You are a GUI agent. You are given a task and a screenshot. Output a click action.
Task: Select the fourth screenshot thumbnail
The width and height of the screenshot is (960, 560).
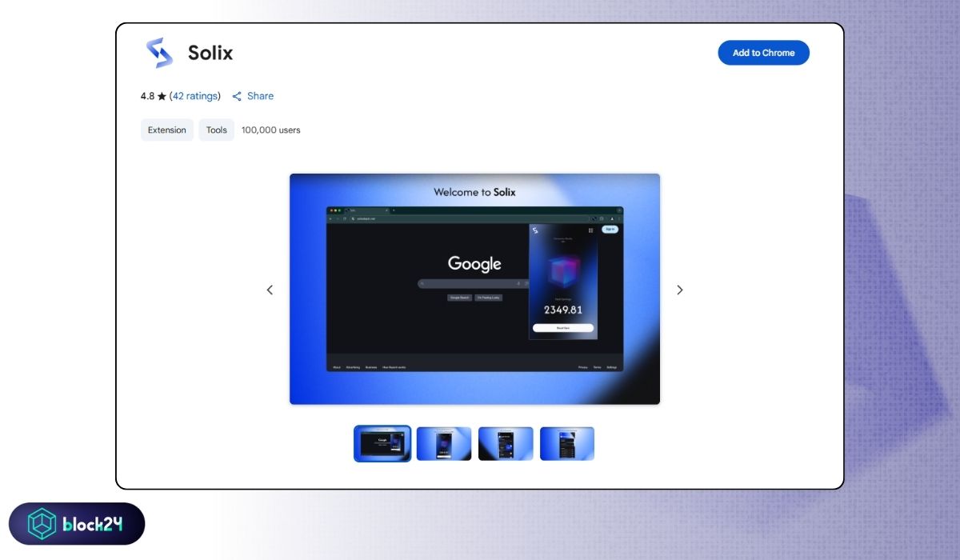tap(567, 443)
